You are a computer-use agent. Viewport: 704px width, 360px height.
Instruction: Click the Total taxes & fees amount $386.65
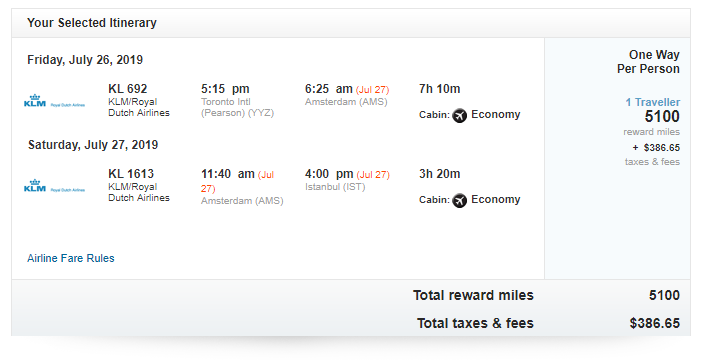coord(655,323)
